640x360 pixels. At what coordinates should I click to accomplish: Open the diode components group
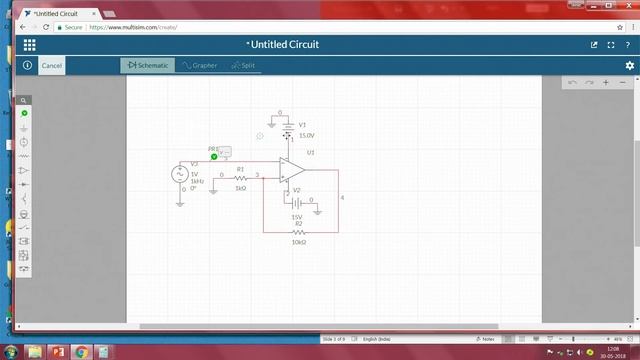click(24, 184)
